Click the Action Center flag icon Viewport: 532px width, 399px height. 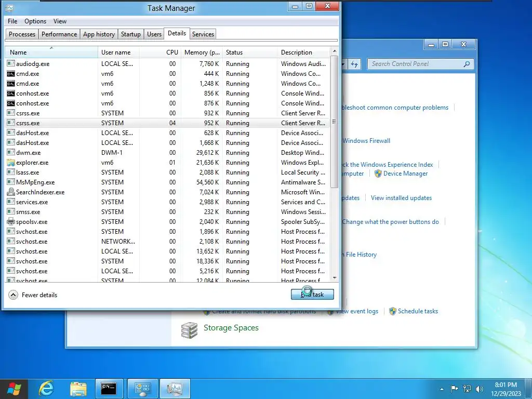tap(454, 389)
